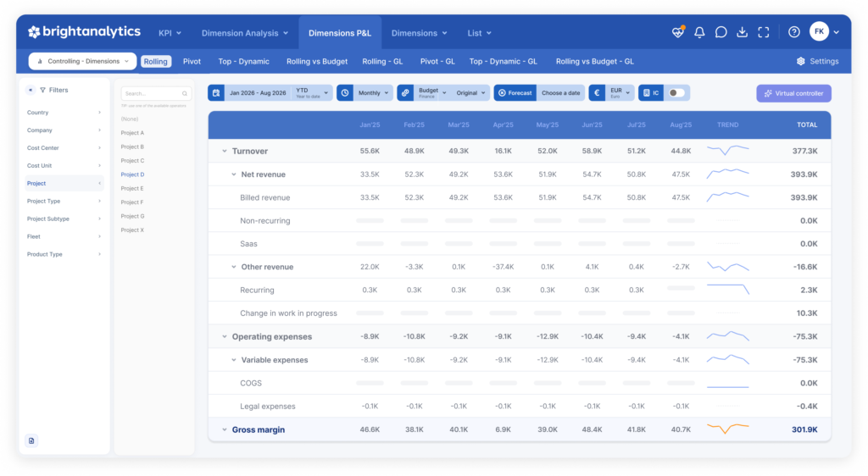868x476 pixels.
Task: Click the Gross margin orange trend sparkline
Action: click(727, 429)
